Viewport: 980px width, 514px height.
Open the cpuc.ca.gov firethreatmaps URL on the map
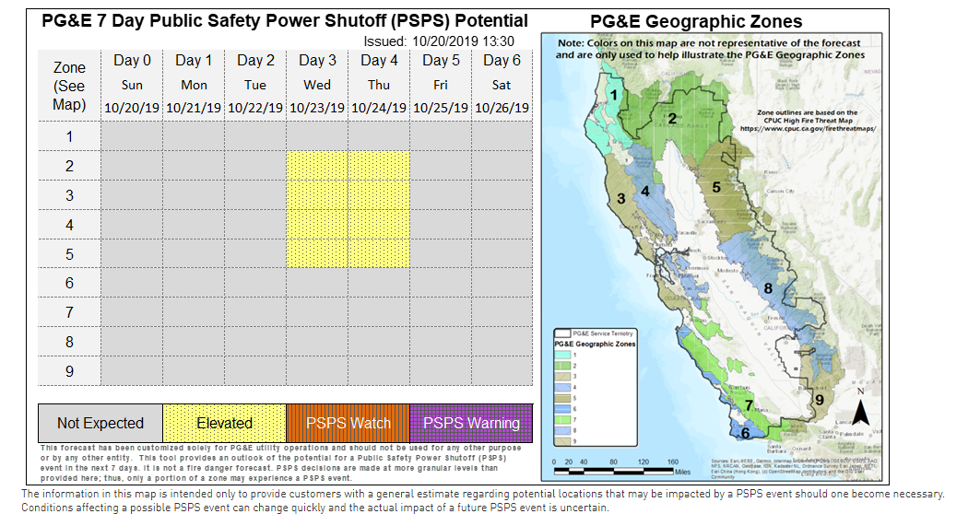click(809, 129)
